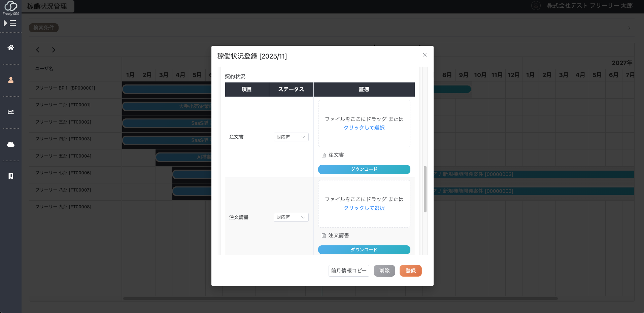Click the 前月情報コピー button

(x=348, y=271)
